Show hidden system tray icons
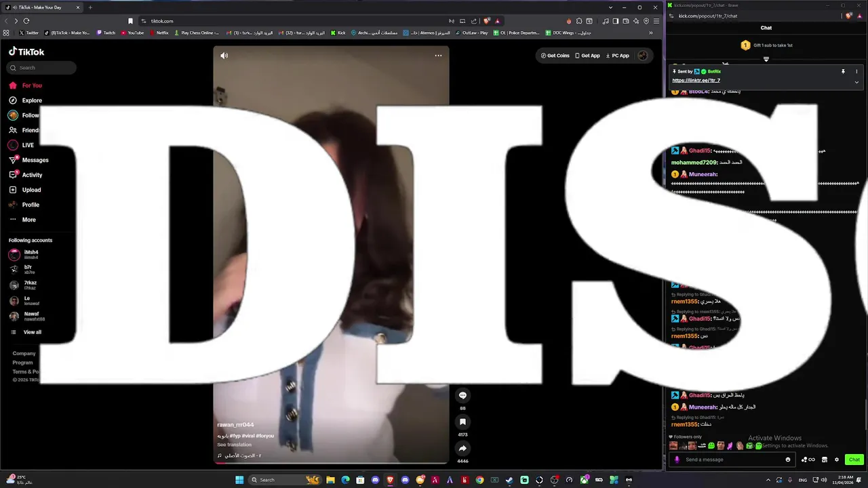The height and width of the screenshot is (488, 868). point(768,480)
